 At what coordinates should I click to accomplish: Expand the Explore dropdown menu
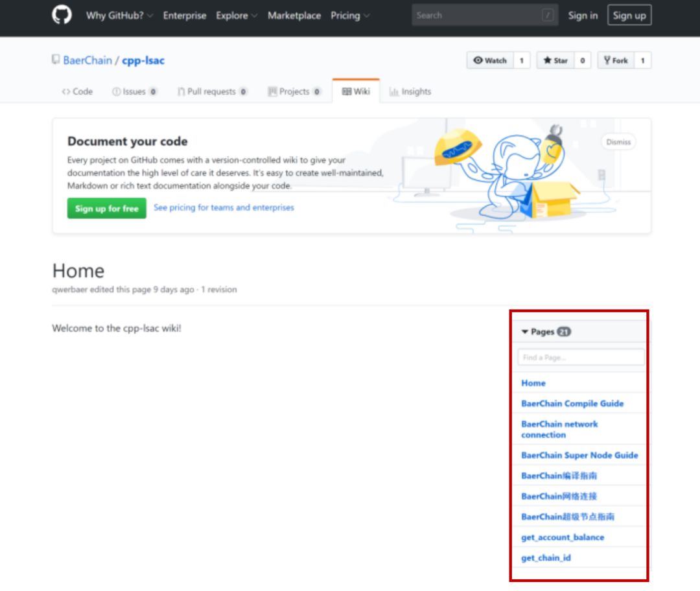tap(236, 16)
